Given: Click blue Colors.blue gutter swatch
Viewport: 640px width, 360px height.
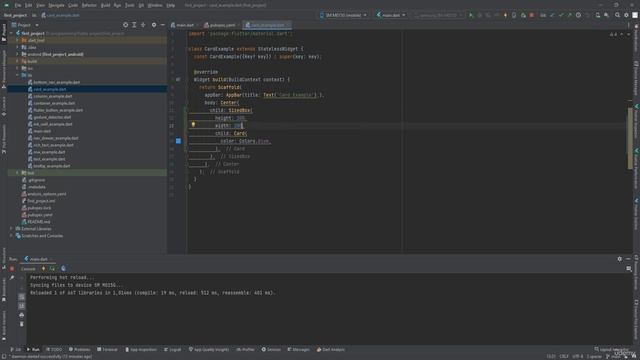Looking at the screenshot, I should (x=178, y=141).
